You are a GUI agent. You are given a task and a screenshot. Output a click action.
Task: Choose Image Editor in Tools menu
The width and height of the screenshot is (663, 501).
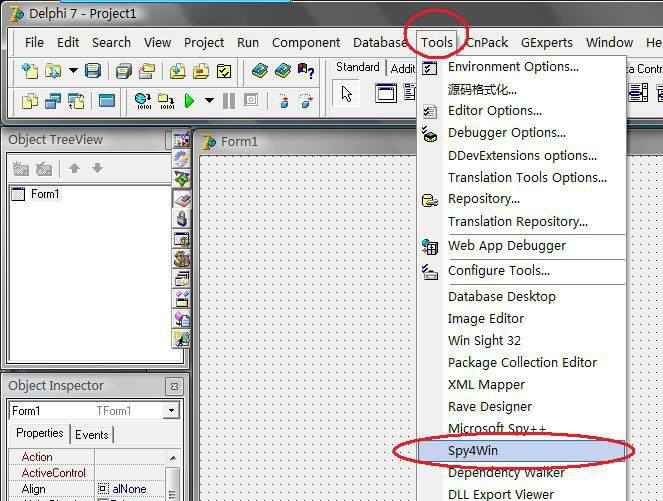[485, 318]
